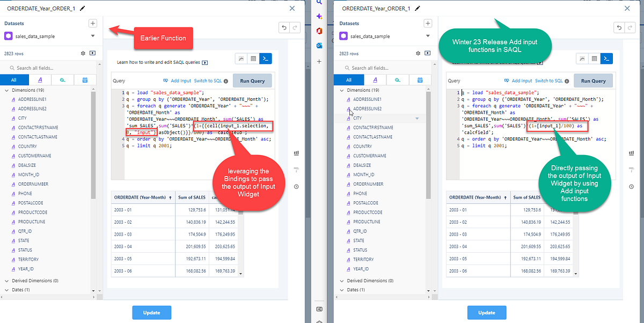Expand Dates (1) in right panel
Viewport: 644px width, 323px height.
342,290
